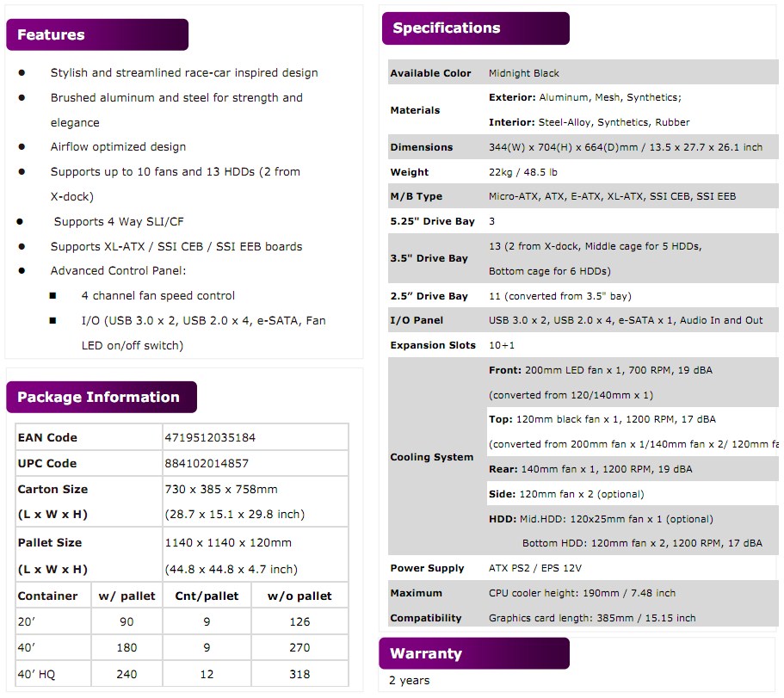The width and height of the screenshot is (784, 698).
Task: Select the w/o pallet column header
Action: 299,596
